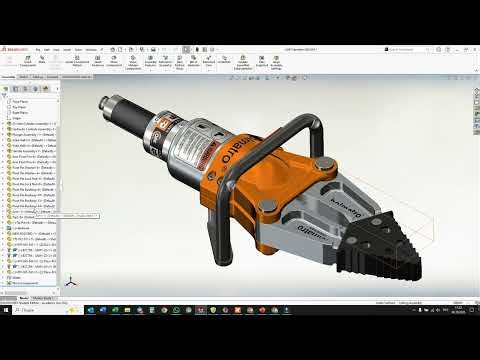Click Show Hidden Components tool

(x=133, y=63)
